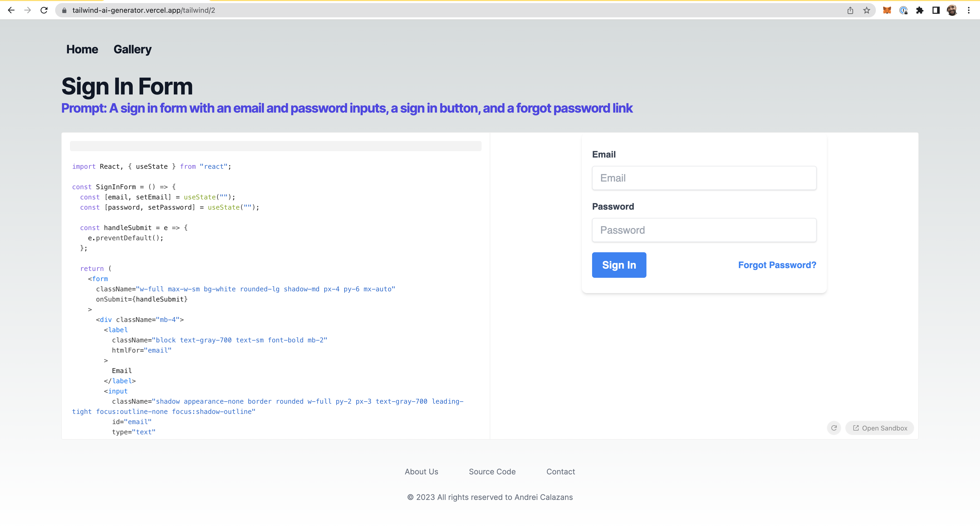Click into the Email input field
The height and width of the screenshot is (528, 980).
704,178
